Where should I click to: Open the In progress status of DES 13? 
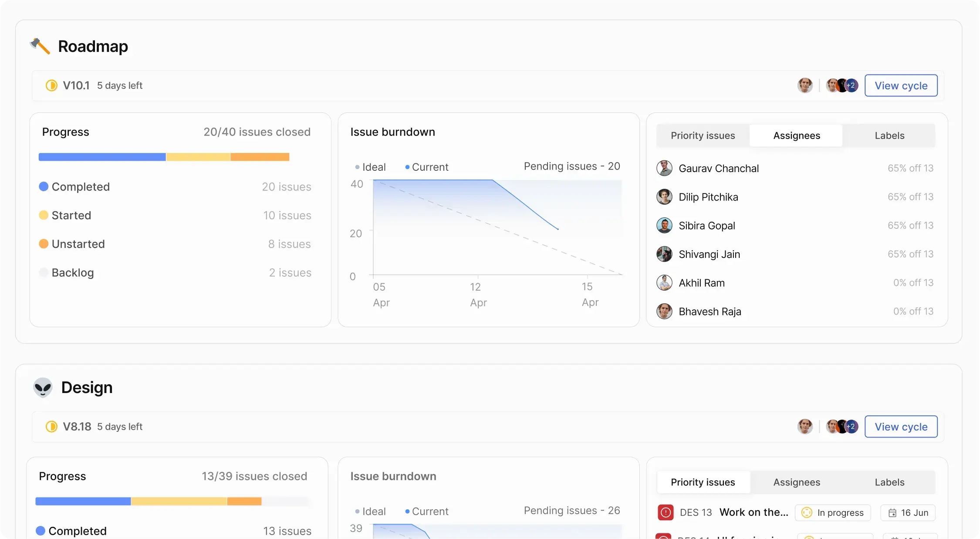click(833, 513)
